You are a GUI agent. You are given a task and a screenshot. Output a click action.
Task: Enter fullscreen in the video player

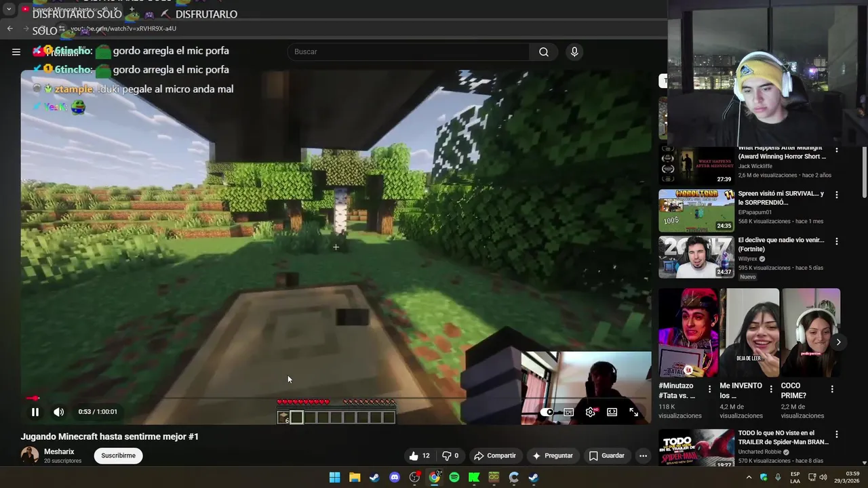[633, 412]
